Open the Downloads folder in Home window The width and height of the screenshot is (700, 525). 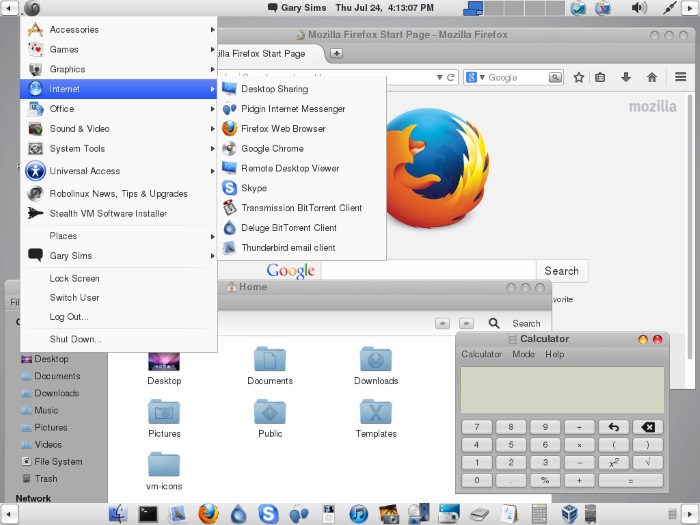pos(376,366)
